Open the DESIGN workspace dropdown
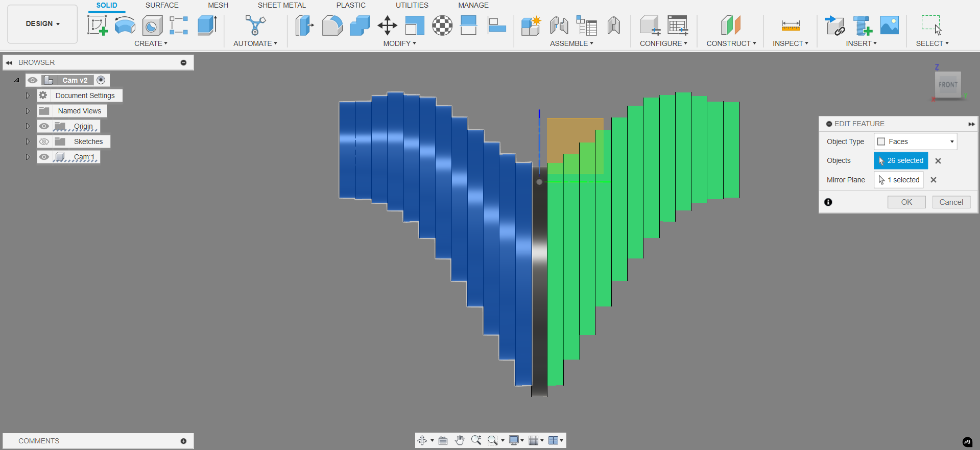The image size is (980, 450). pyautogui.click(x=42, y=24)
